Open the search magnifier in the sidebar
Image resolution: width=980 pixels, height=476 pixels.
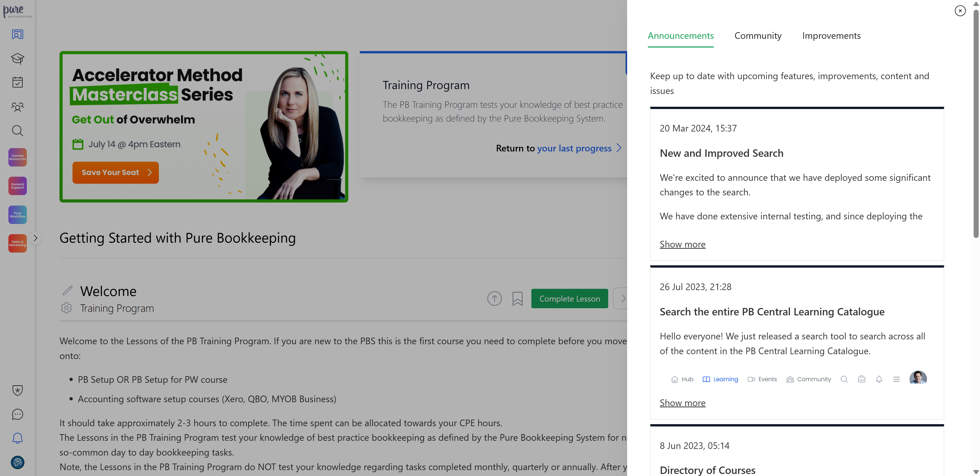click(18, 131)
